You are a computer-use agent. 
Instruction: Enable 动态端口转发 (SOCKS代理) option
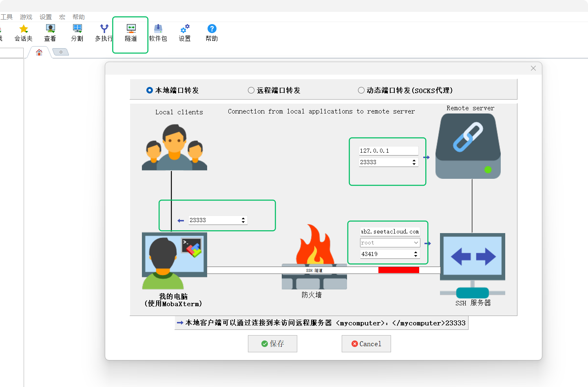[x=361, y=90]
